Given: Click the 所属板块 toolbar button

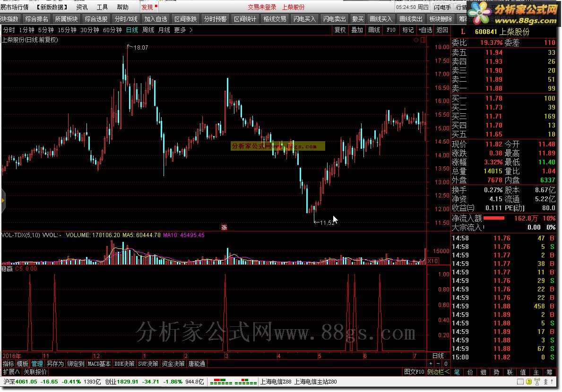Looking at the screenshot, I should click(x=66, y=19).
